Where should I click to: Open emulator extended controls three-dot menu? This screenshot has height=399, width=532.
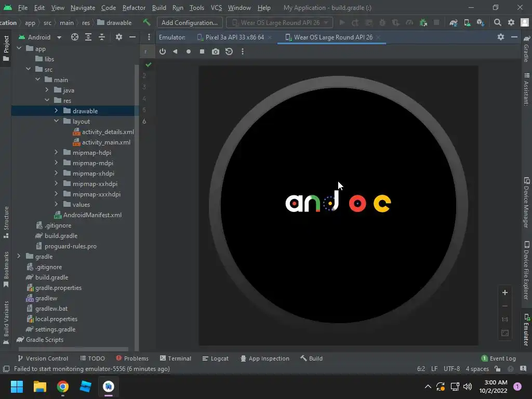point(242,51)
